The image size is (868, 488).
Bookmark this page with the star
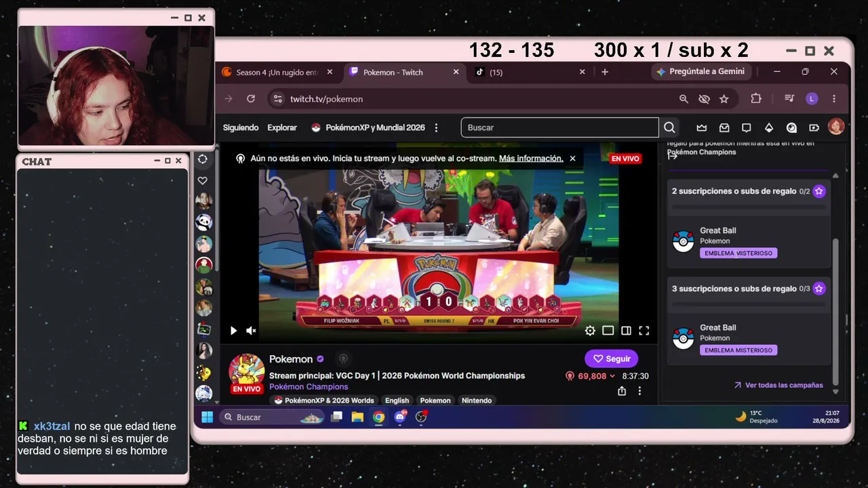[724, 99]
